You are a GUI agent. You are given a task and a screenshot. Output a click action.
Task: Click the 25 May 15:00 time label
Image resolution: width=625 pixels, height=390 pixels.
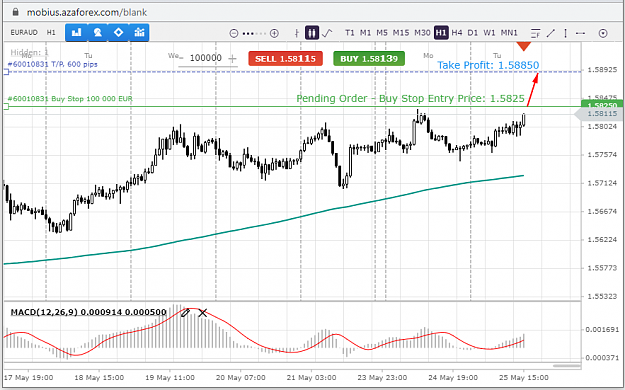(524, 378)
